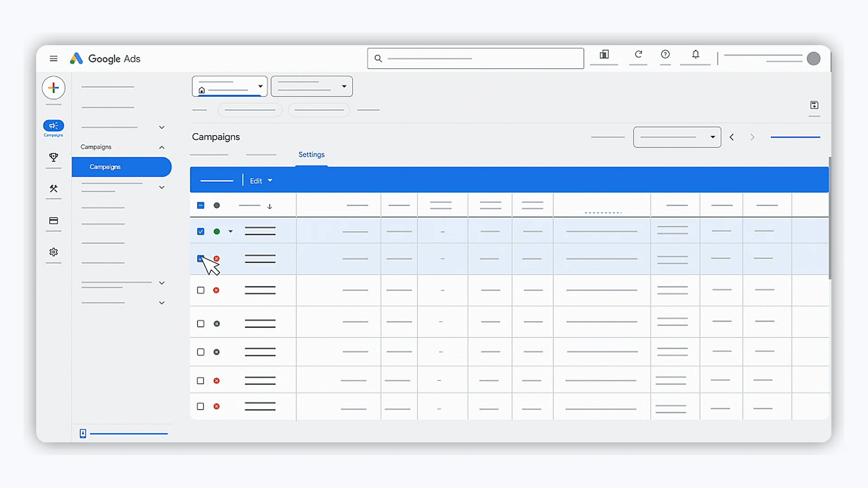Open the status dropdown beside green dot

[x=231, y=231]
